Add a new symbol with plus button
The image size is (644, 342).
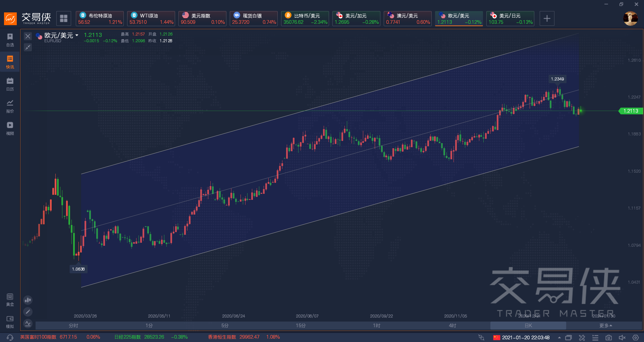(547, 18)
